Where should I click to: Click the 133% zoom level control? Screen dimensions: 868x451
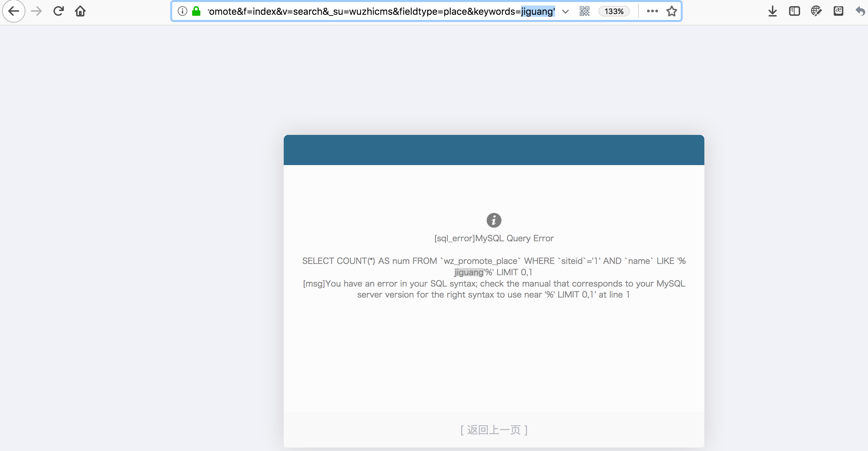tap(614, 11)
